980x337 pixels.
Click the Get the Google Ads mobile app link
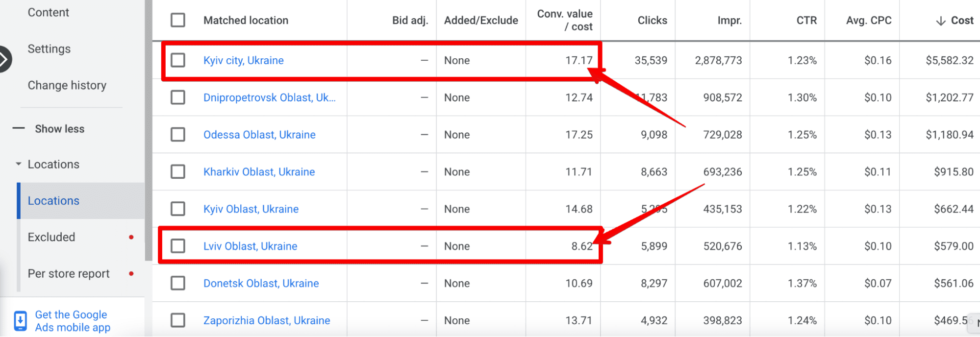coord(73,321)
